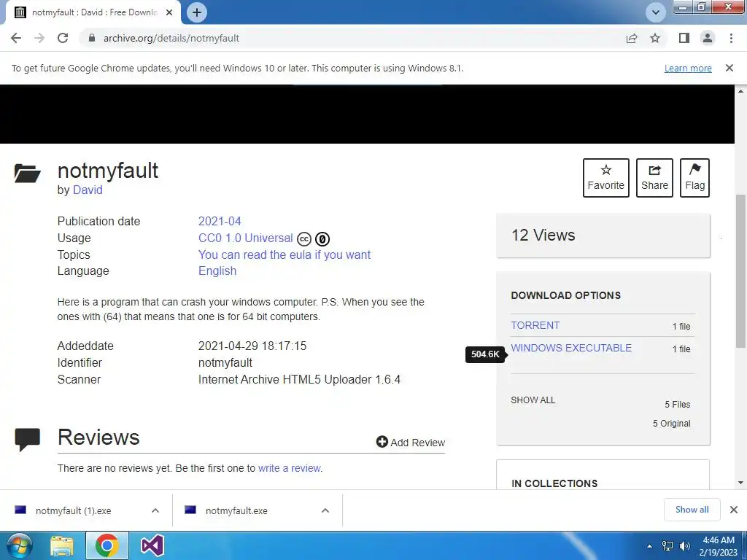Screen dimensions: 747x560
Task: Open a new Chrome tab
Action: point(197,12)
